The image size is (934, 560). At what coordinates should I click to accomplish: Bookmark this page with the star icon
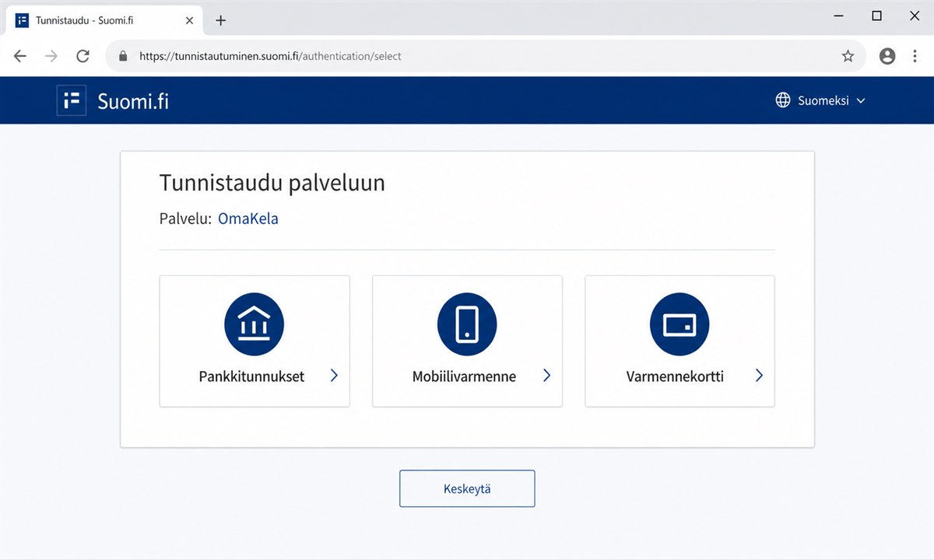(x=848, y=56)
